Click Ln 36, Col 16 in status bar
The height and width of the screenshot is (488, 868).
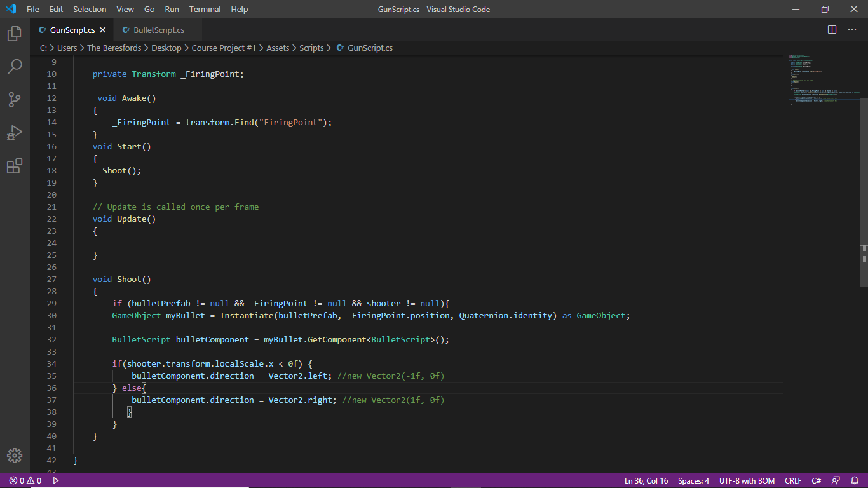tap(646, 481)
